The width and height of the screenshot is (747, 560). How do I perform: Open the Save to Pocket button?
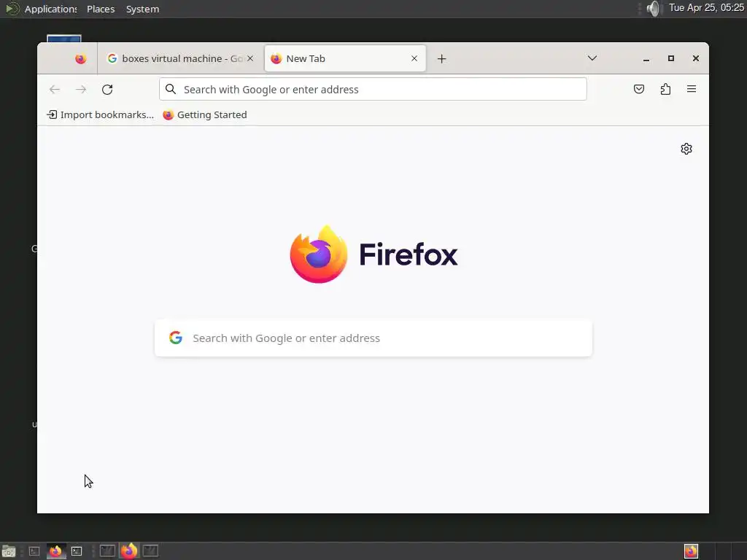point(639,89)
